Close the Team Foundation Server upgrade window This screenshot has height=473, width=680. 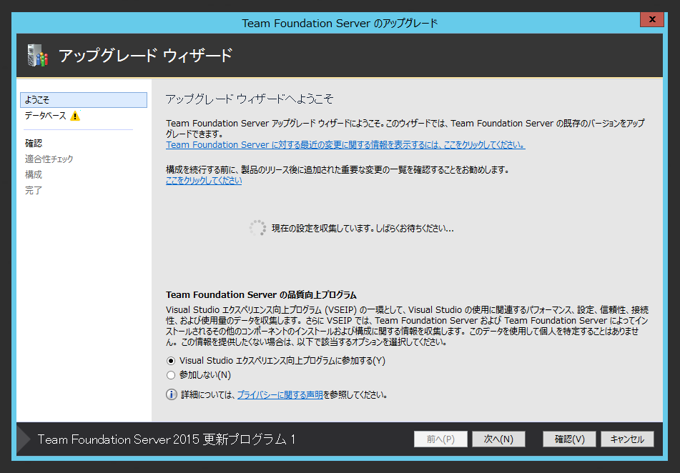pos(652,19)
